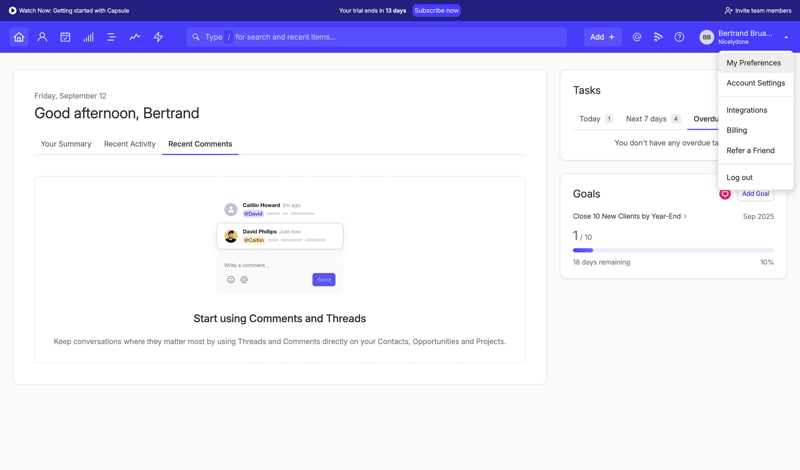The image size is (800, 470).
Task: Open the Calendar and tasks icon
Action: pos(65,37)
